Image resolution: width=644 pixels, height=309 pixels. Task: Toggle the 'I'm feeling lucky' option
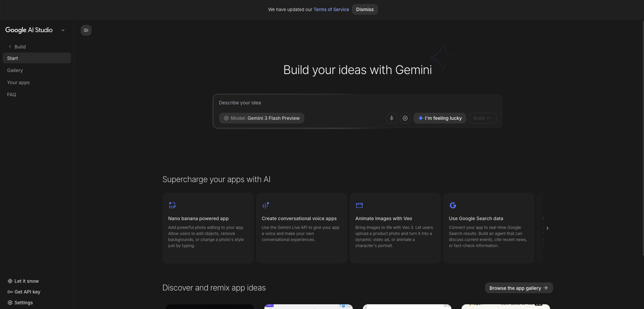pyautogui.click(x=440, y=118)
